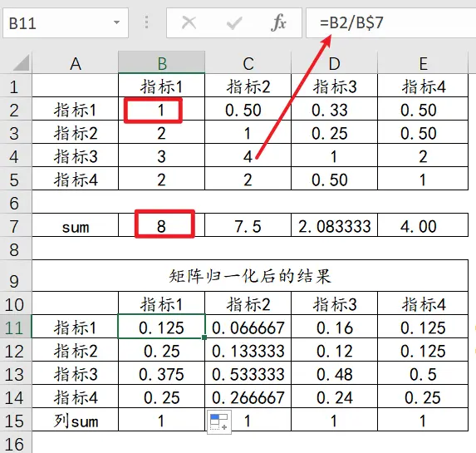This screenshot has height=453, width=476.
Task: Open the Auto Fill Options icon
Action: [x=219, y=421]
